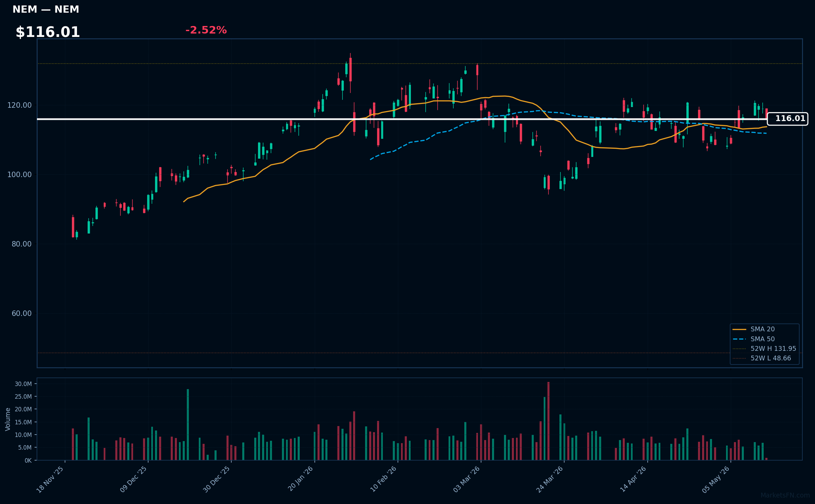Click the 80.00 price axis label
The height and width of the screenshot is (504, 815).
tap(22, 244)
